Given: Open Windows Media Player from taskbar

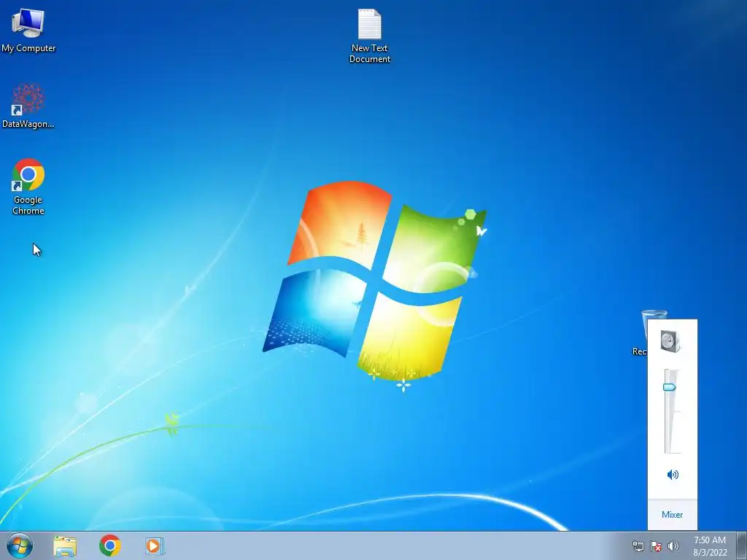Looking at the screenshot, I should [155, 545].
